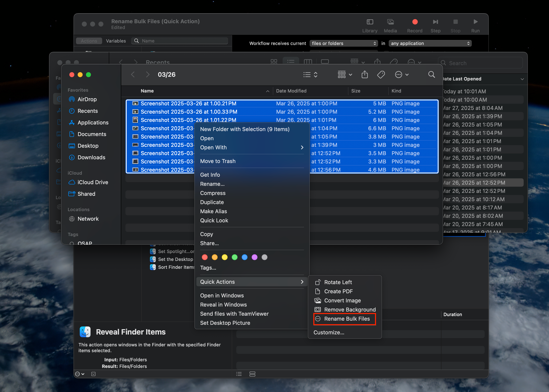
Task: Apply the green tag color
Action: click(234, 257)
